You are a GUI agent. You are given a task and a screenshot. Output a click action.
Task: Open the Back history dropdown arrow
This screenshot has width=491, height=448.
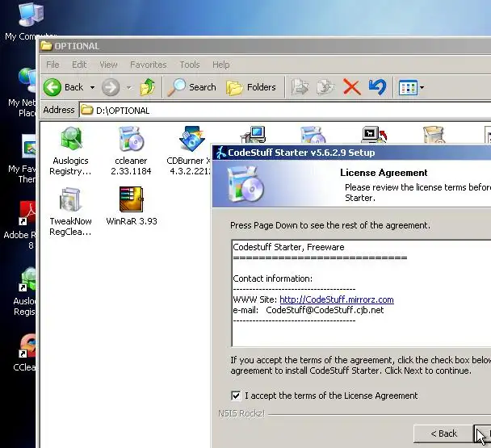(x=92, y=87)
